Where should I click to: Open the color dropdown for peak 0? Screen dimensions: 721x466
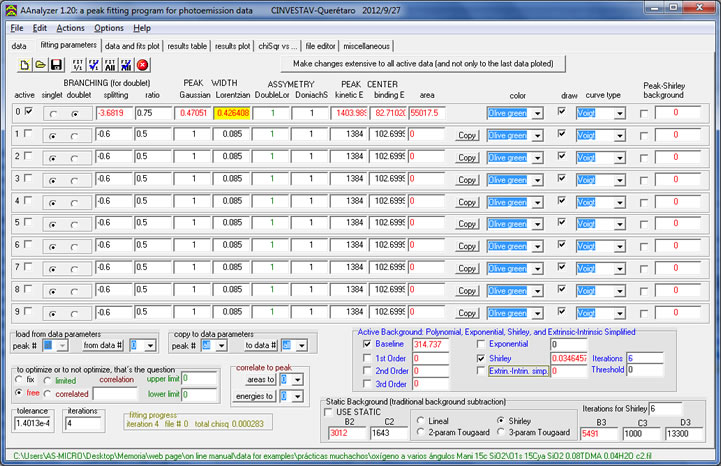537,113
